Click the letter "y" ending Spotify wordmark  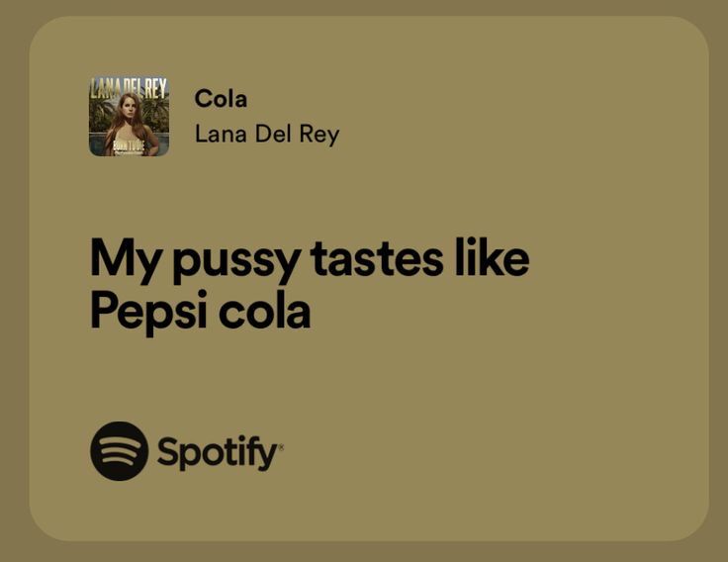[268, 457]
